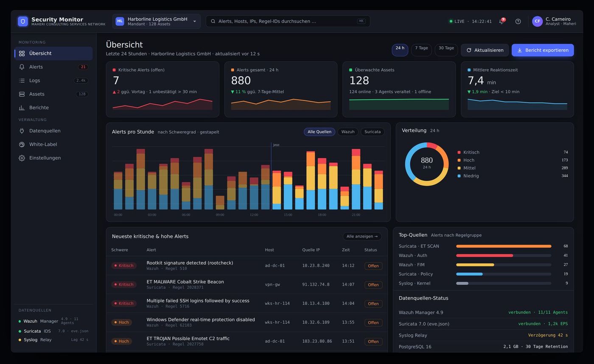
Task: Open the Alerts menu item
Action: pos(53,67)
